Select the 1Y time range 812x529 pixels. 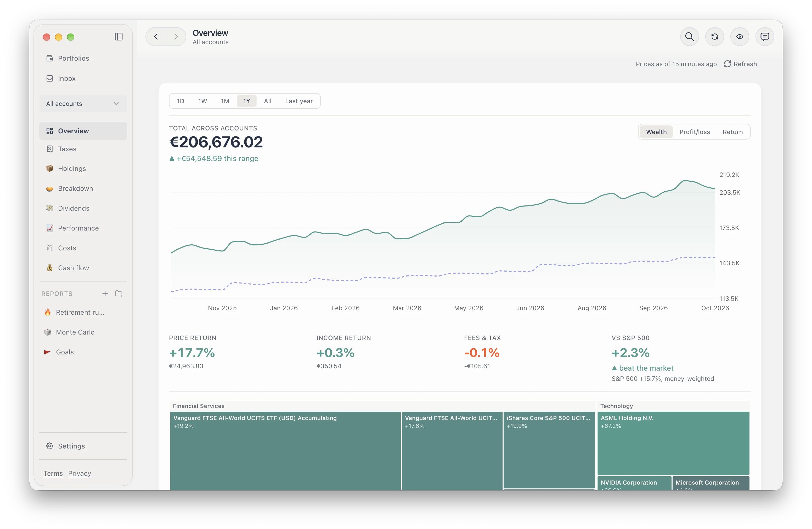[x=246, y=101]
